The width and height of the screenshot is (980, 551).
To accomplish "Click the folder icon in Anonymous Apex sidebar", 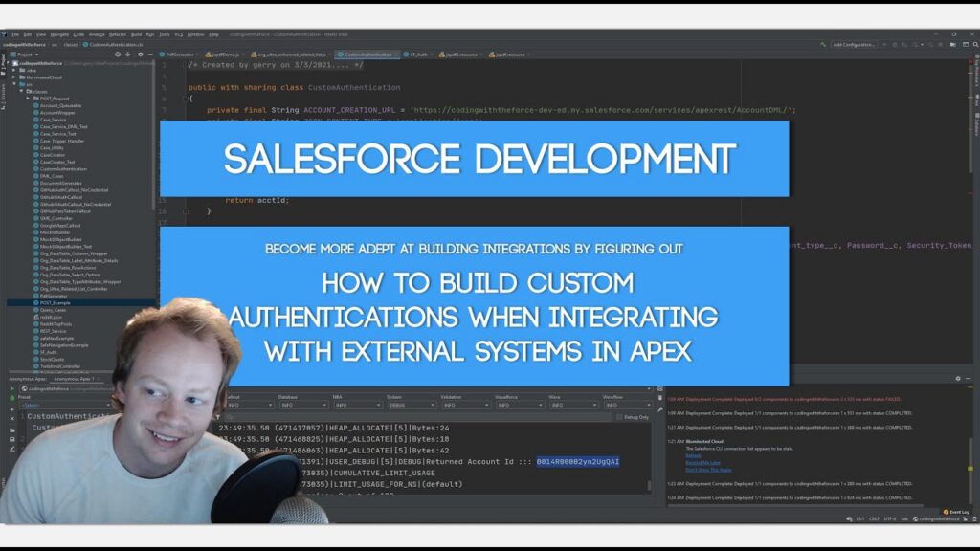I will click(x=11, y=430).
